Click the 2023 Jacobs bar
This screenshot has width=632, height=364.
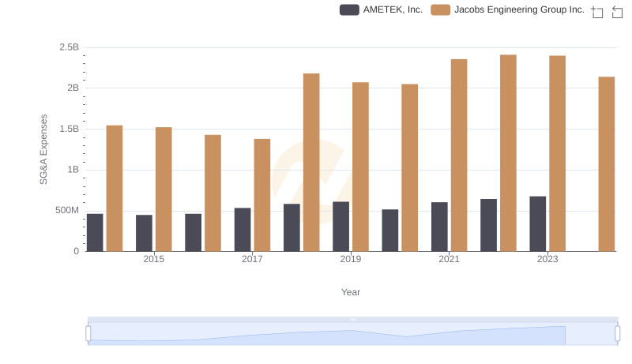pos(558,153)
